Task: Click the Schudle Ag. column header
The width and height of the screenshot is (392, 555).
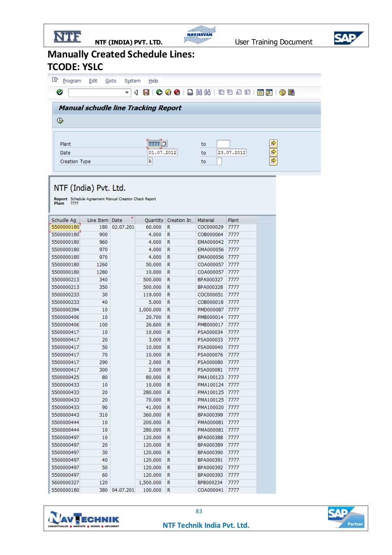Action: [x=64, y=220]
